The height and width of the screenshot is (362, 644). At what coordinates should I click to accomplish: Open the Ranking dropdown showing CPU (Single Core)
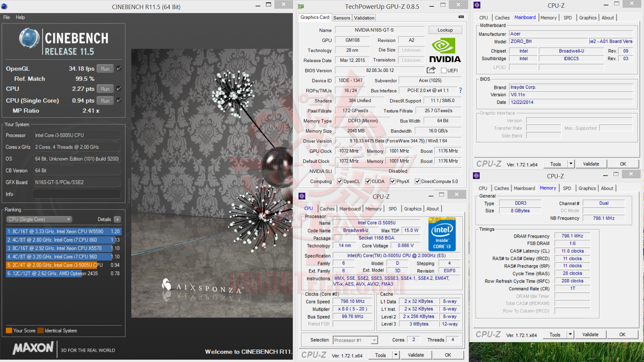point(39,219)
